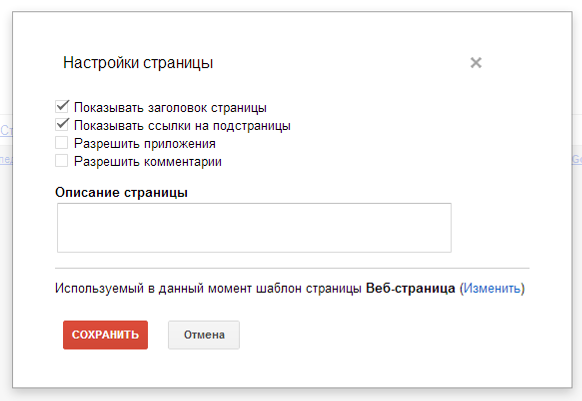The image size is (582, 401).
Task: Click the Отмена button
Action: click(x=204, y=335)
